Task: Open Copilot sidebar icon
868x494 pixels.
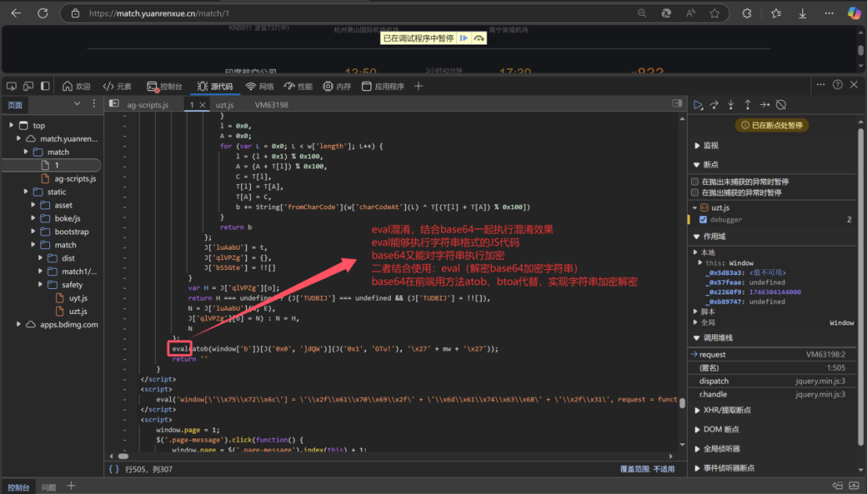Action: click(854, 13)
